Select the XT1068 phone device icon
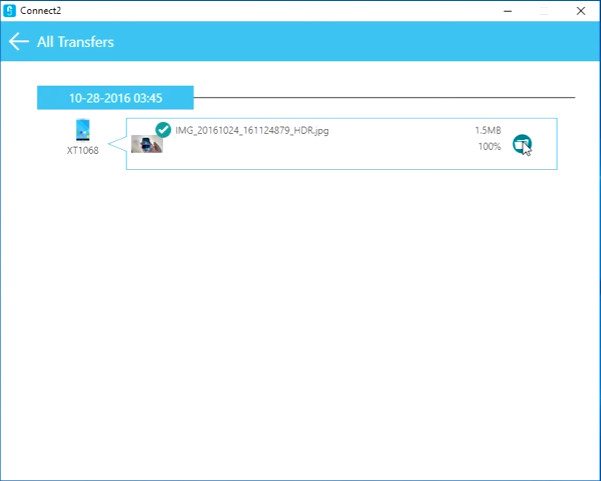This screenshot has height=481, width=601. pos(83,130)
